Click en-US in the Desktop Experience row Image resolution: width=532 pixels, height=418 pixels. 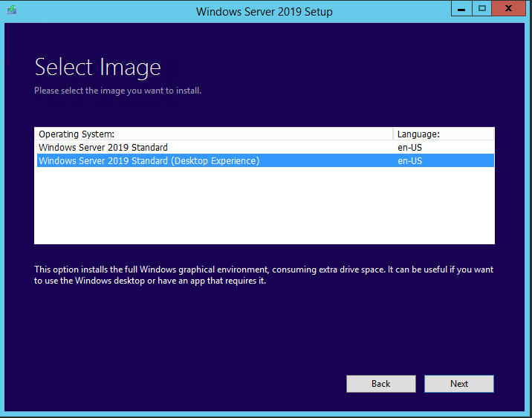pos(409,161)
